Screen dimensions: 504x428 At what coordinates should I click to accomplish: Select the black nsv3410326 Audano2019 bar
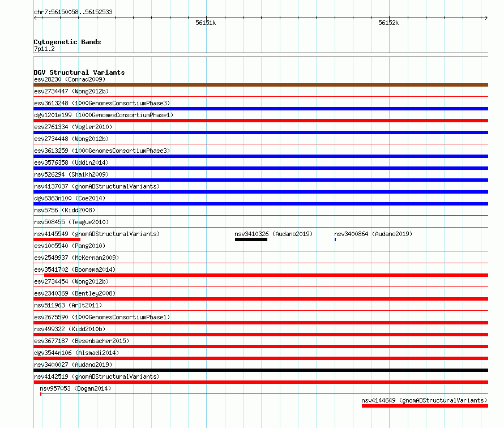point(251,239)
